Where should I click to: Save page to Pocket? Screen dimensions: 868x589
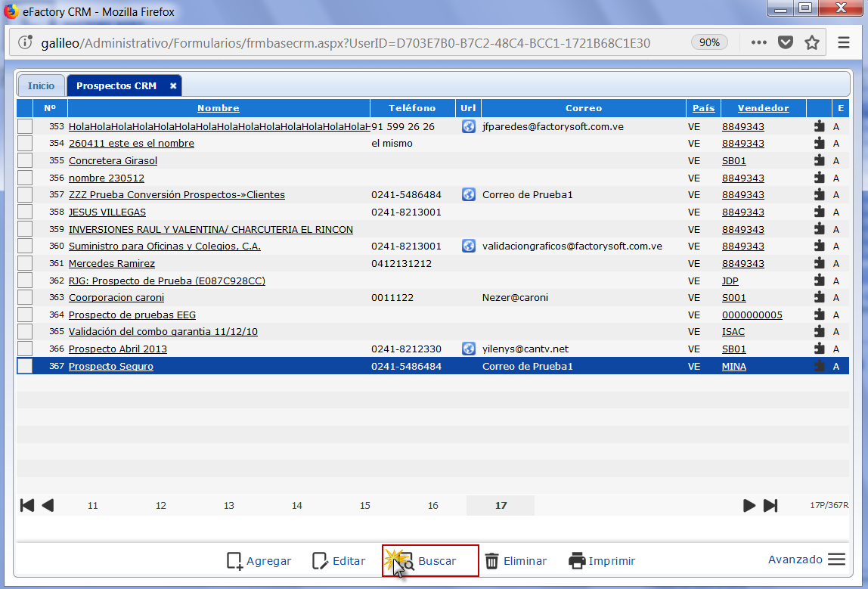tap(786, 42)
